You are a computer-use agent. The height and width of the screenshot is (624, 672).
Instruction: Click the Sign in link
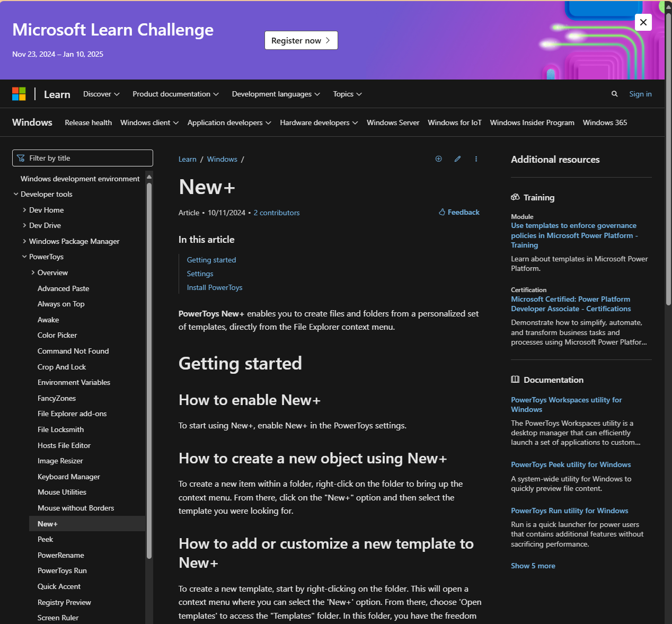pyautogui.click(x=640, y=94)
